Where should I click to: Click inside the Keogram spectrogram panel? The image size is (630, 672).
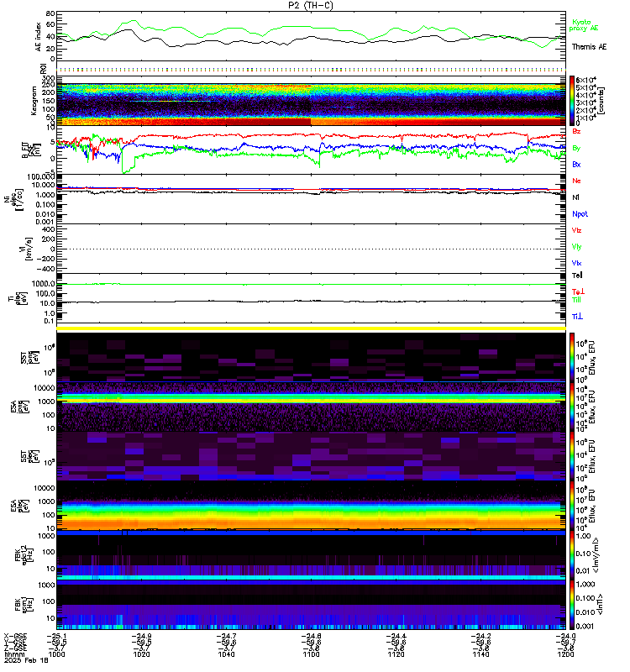pyautogui.click(x=311, y=101)
